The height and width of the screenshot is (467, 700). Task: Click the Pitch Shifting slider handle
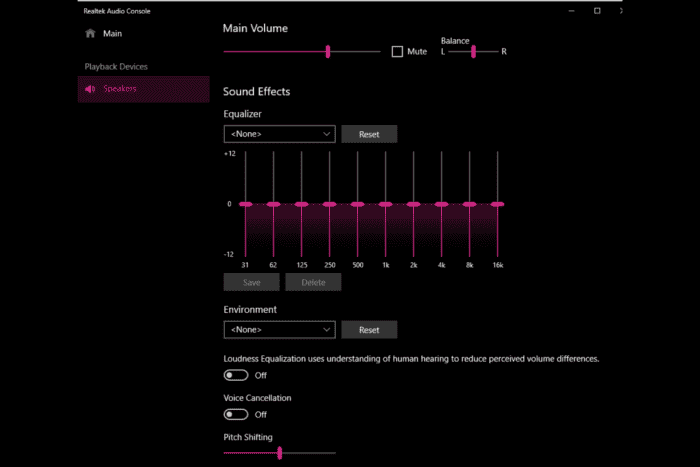[x=280, y=453]
